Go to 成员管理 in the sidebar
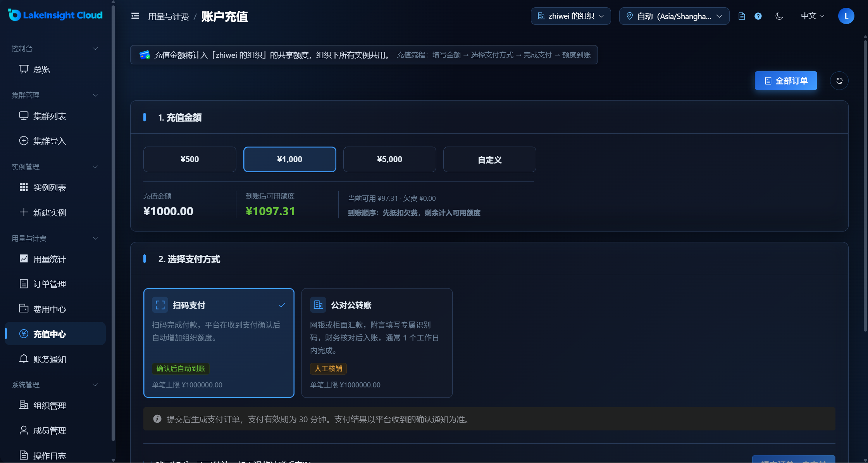 (x=55, y=430)
